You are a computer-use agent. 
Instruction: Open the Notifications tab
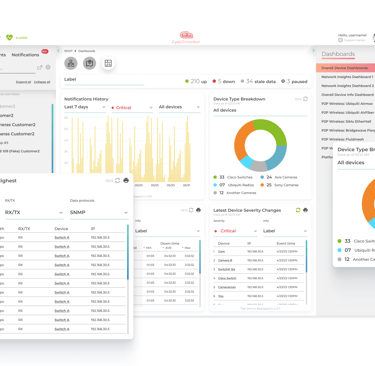(x=25, y=55)
